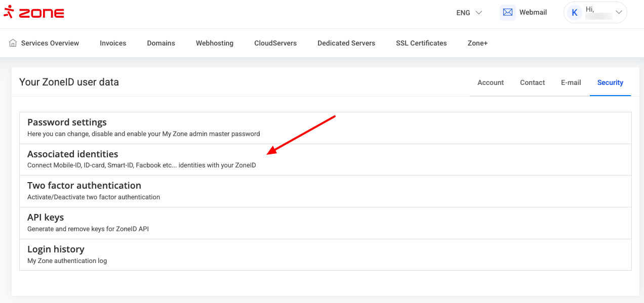The width and height of the screenshot is (644, 303).
Task: Open the ENG language dropdown
Action: point(469,13)
